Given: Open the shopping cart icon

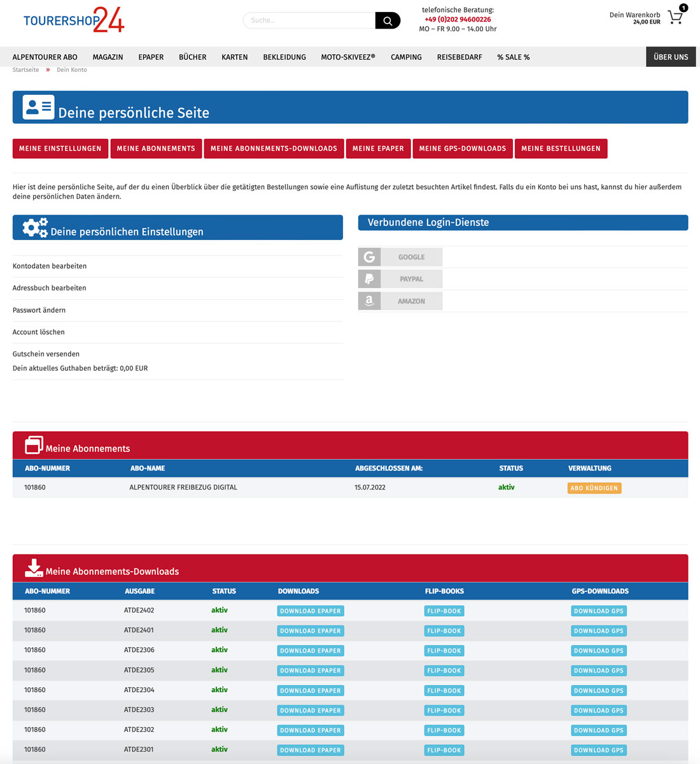Looking at the screenshot, I should click(675, 17).
